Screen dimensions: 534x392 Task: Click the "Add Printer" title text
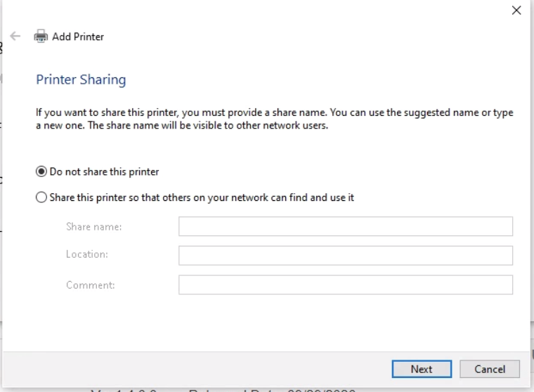(78, 37)
